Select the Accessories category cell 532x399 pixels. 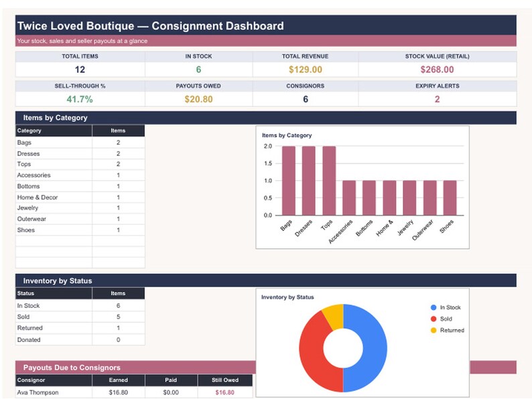54,175
